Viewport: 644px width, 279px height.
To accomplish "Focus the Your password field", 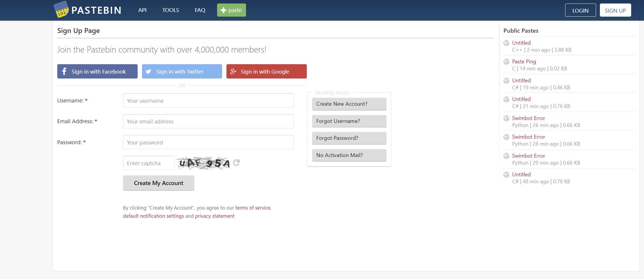I will click(208, 142).
